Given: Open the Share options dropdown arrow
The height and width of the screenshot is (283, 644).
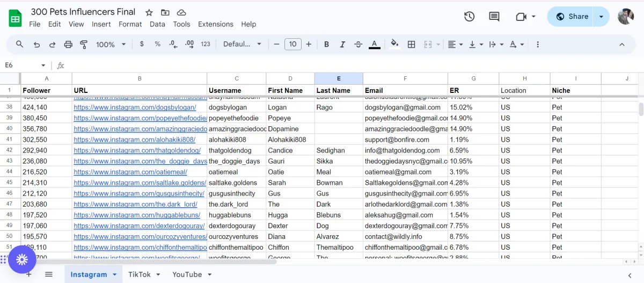Looking at the screenshot, I should pos(601,17).
